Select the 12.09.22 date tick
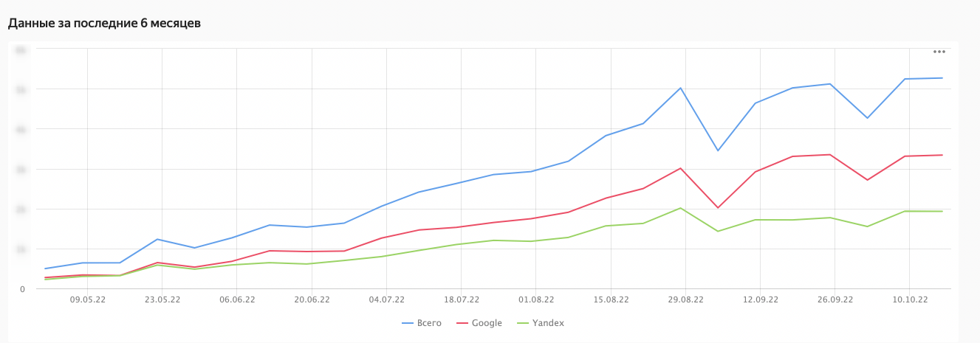The height and width of the screenshot is (343, 980). 761,299
